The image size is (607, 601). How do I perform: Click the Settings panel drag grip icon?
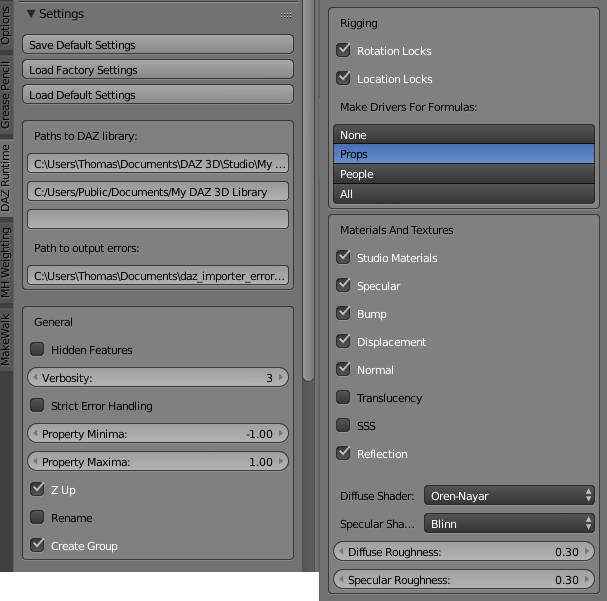(x=286, y=15)
